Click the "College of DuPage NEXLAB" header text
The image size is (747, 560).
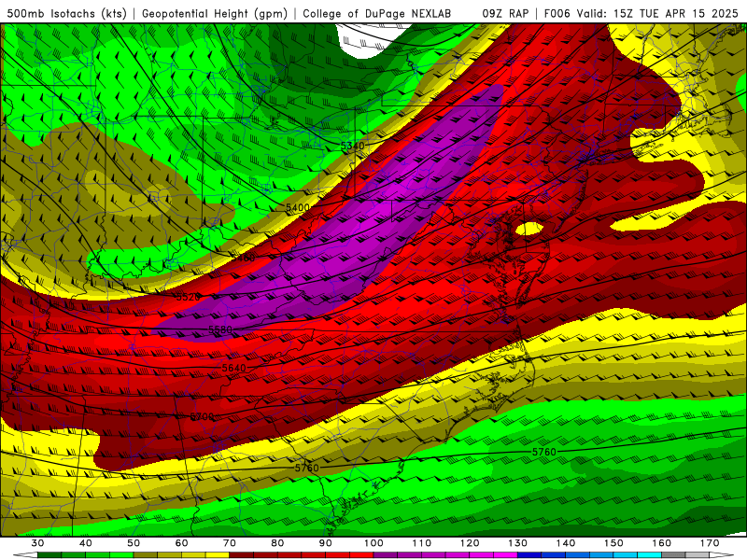tap(377, 13)
